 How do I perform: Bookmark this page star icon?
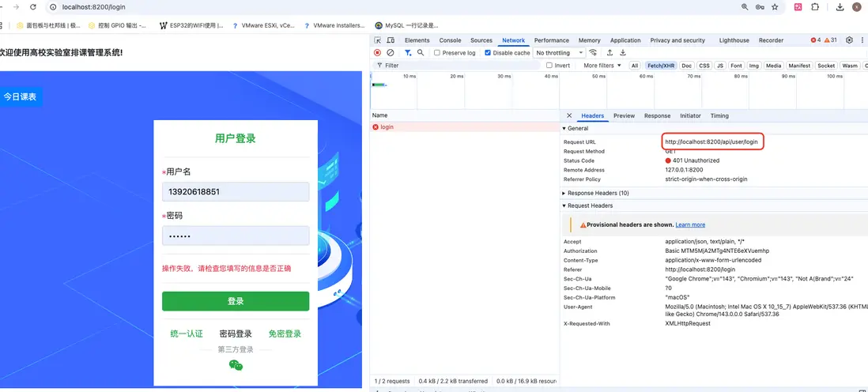pos(775,7)
